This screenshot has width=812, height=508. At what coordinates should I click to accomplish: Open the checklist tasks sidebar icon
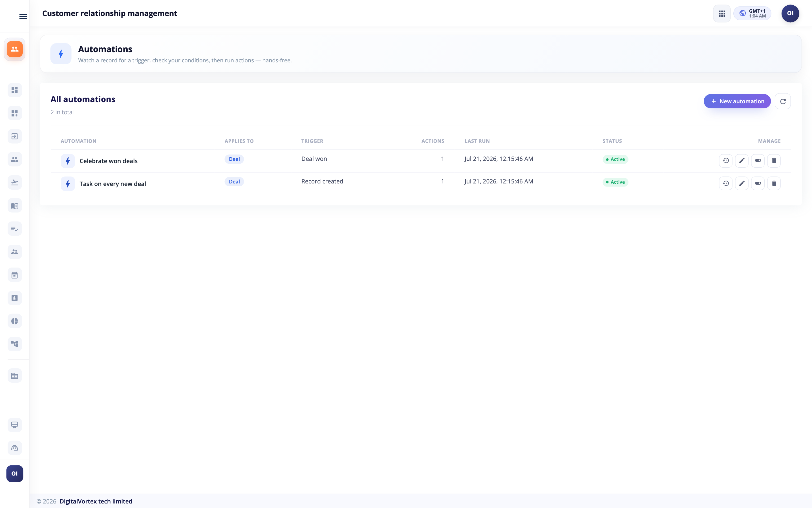(15, 229)
